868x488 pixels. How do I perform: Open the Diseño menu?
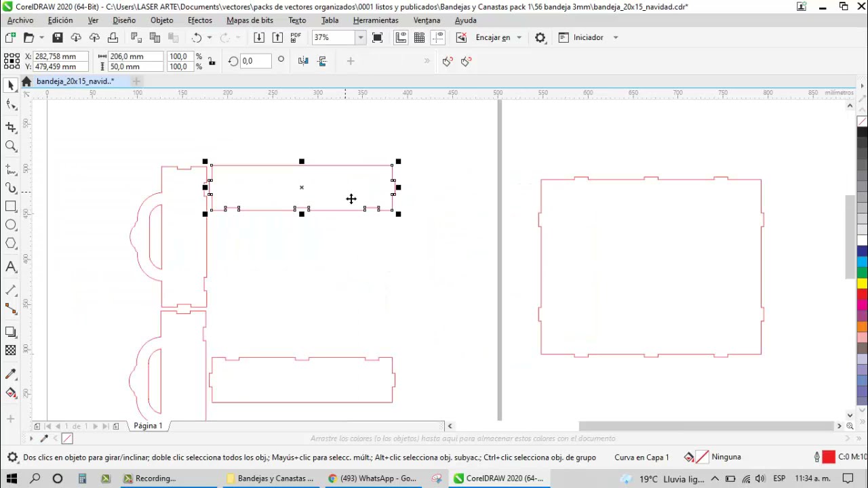click(x=124, y=20)
